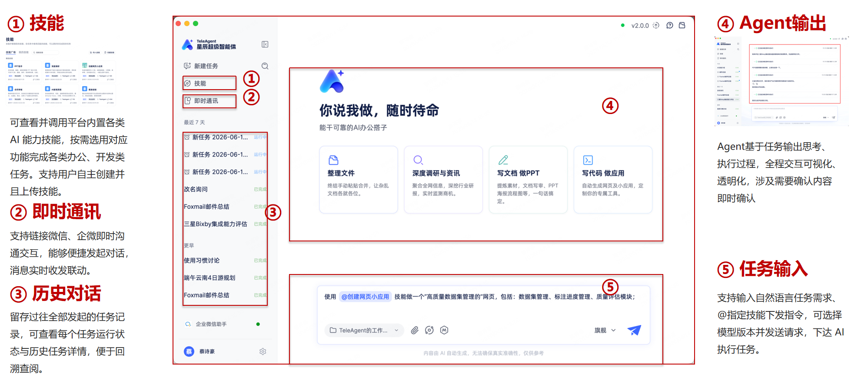Click the green status dot beside 企业微信助手
The width and height of the screenshot is (868, 378).
pos(258,324)
